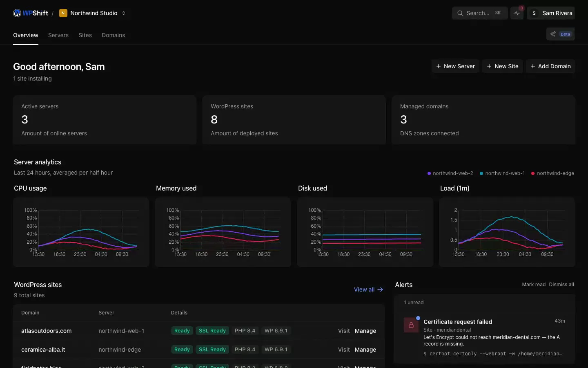The width and height of the screenshot is (588, 368).
Task: Click the Server column header
Action: [x=106, y=313]
